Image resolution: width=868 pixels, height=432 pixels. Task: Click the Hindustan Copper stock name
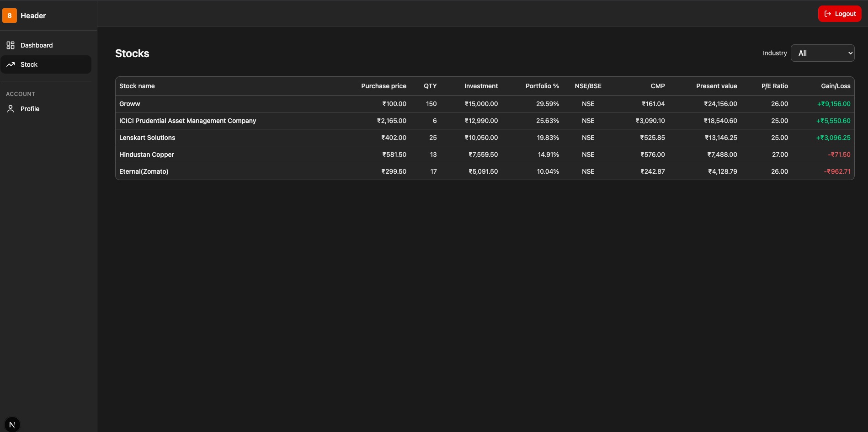point(147,155)
